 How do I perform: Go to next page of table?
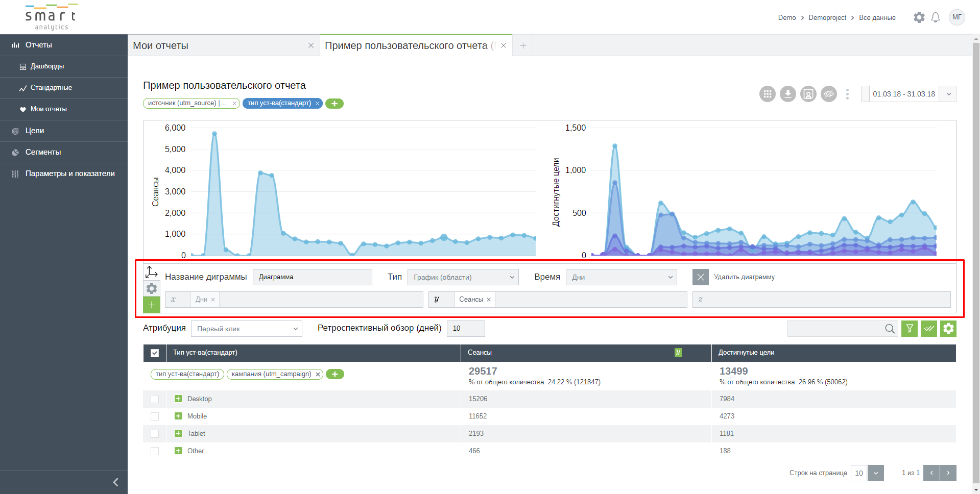click(948, 473)
